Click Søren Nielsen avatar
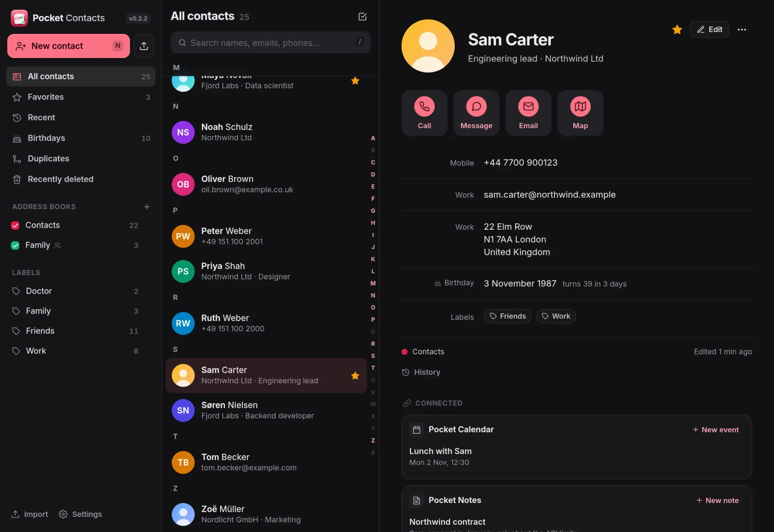The image size is (774, 532). coord(183,410)
